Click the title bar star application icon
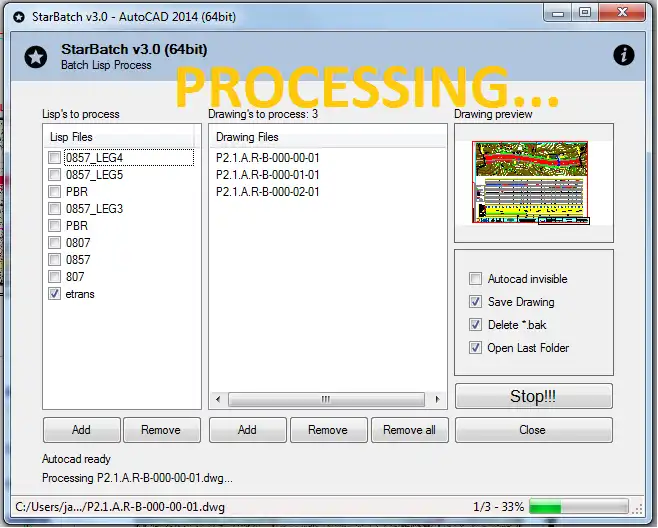 (x=18, y=17)
